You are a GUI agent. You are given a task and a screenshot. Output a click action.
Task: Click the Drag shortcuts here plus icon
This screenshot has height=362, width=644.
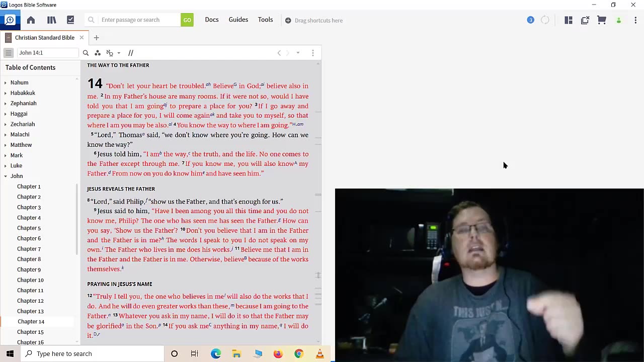pos(288,21)
